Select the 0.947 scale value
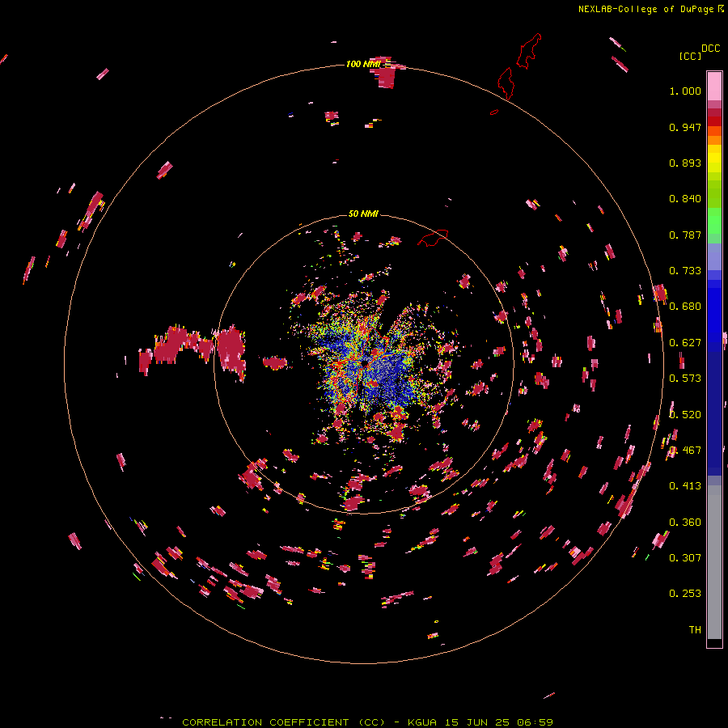This screenshot has width=728, height=728. [x=685, y=127]
